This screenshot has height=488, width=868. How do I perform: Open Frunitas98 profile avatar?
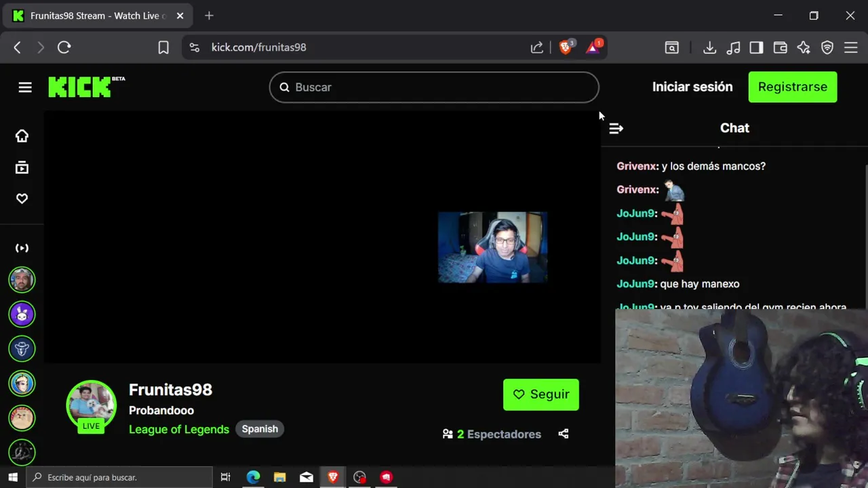coord(91,406)
